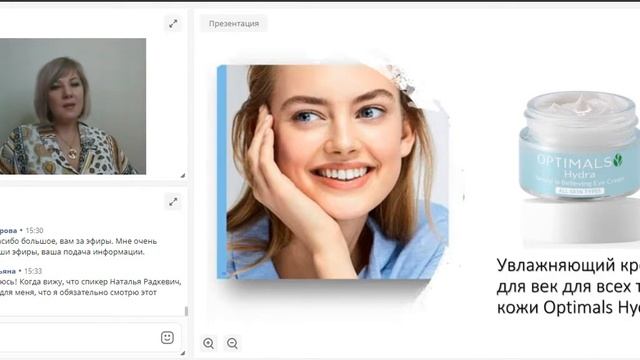This screenshot has width=640, height=360.
Task: Zoom out of the presentation
Action: 232,343
